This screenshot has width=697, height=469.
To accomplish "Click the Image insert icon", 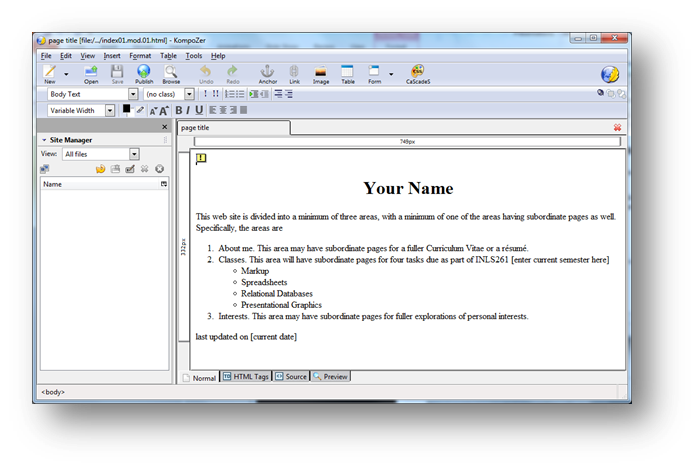I will 321,74.
